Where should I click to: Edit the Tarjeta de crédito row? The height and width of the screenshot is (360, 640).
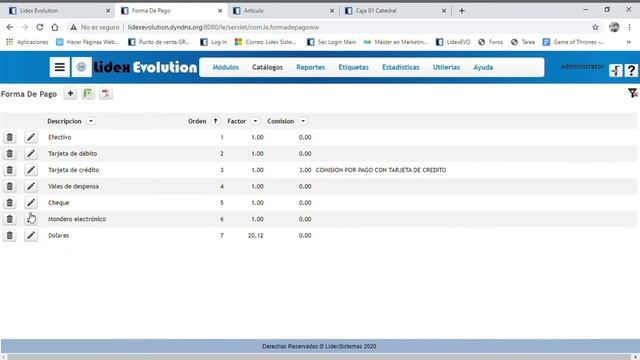pos(31,170)
